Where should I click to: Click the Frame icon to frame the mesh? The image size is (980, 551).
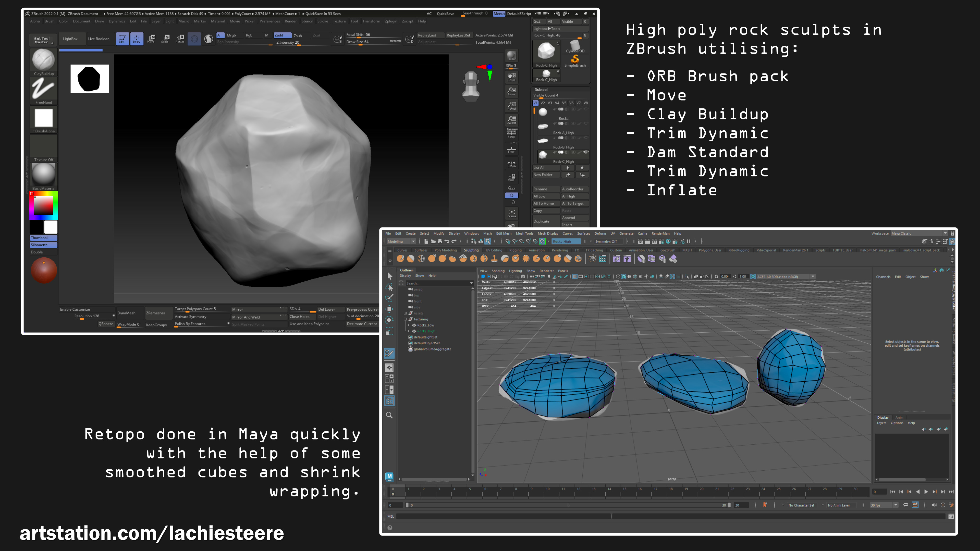511,213
